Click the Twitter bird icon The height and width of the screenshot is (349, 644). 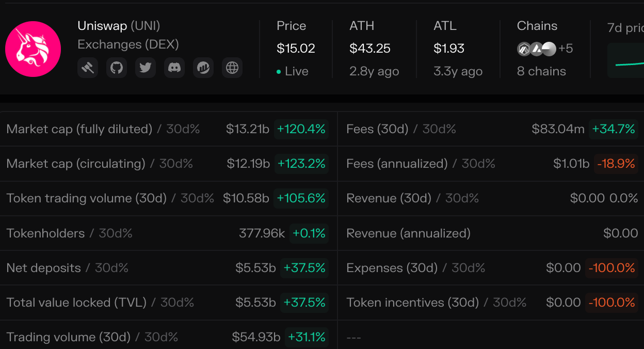145,67
